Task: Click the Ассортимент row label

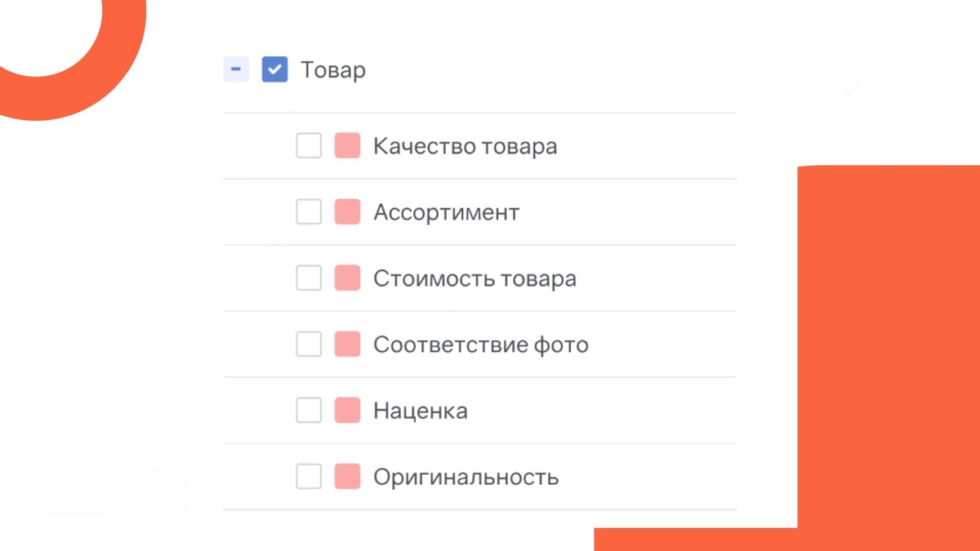Action: coord(445,211)
